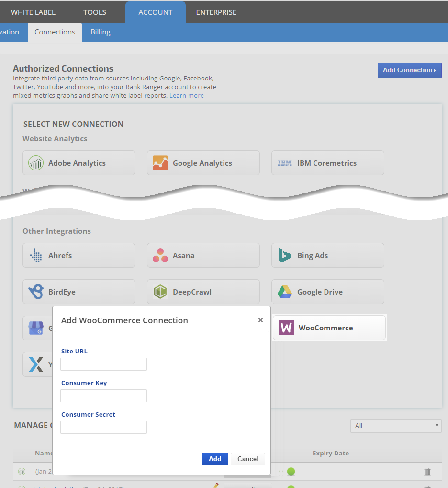Click the DeepCrawl hexagon logo icon
This screenshot has height=488, width=448.
[x=160, y=292]
